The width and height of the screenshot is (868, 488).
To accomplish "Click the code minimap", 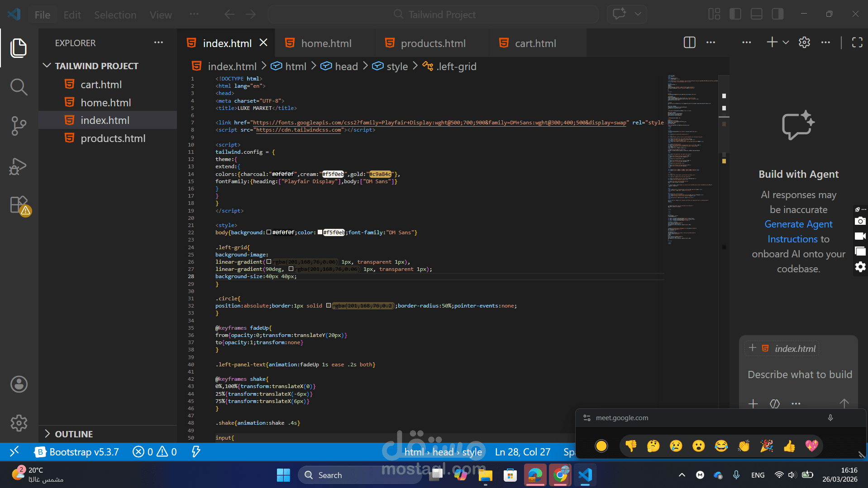I will click(x=692, y=161).
